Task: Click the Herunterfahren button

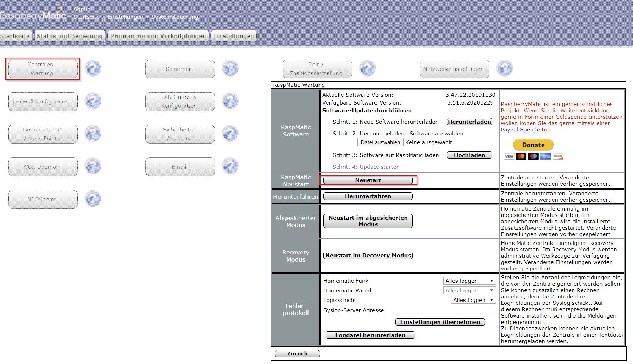Action: [x=368, y=196]
